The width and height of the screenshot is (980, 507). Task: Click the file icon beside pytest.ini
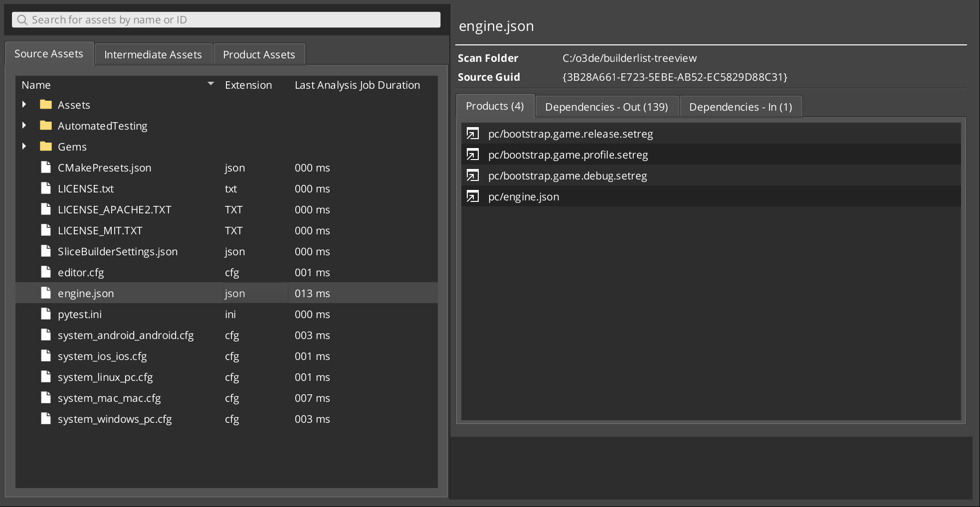click(x=46, y=314)
